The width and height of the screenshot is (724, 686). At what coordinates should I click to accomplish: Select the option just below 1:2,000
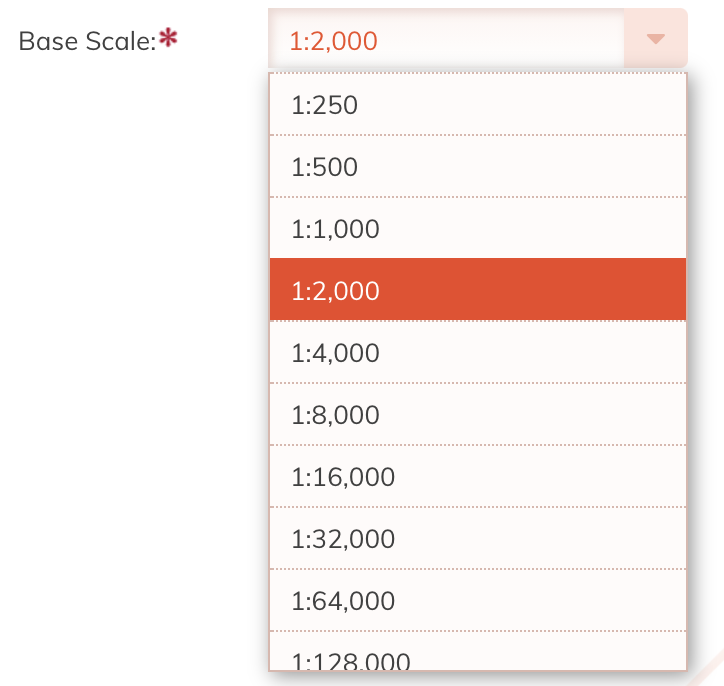(477, 352)
